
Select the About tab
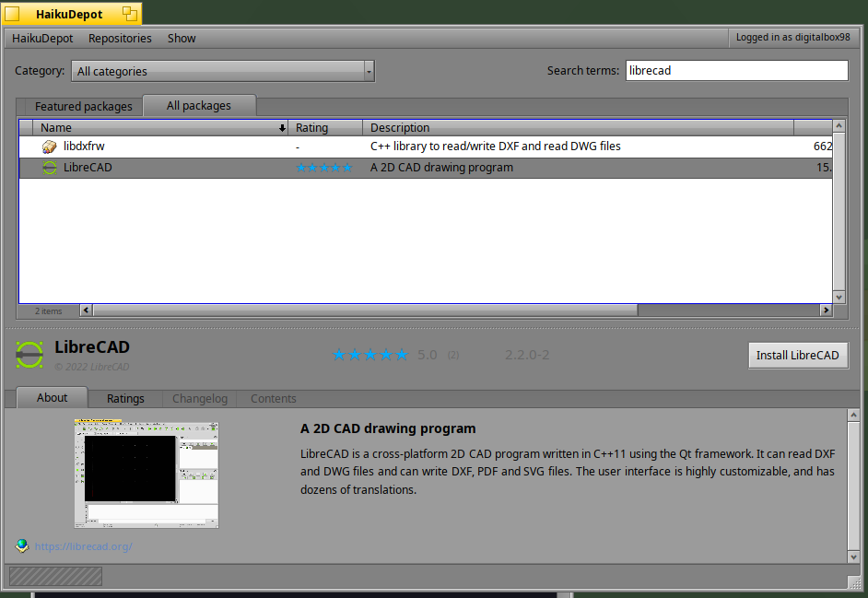(52, 397)
